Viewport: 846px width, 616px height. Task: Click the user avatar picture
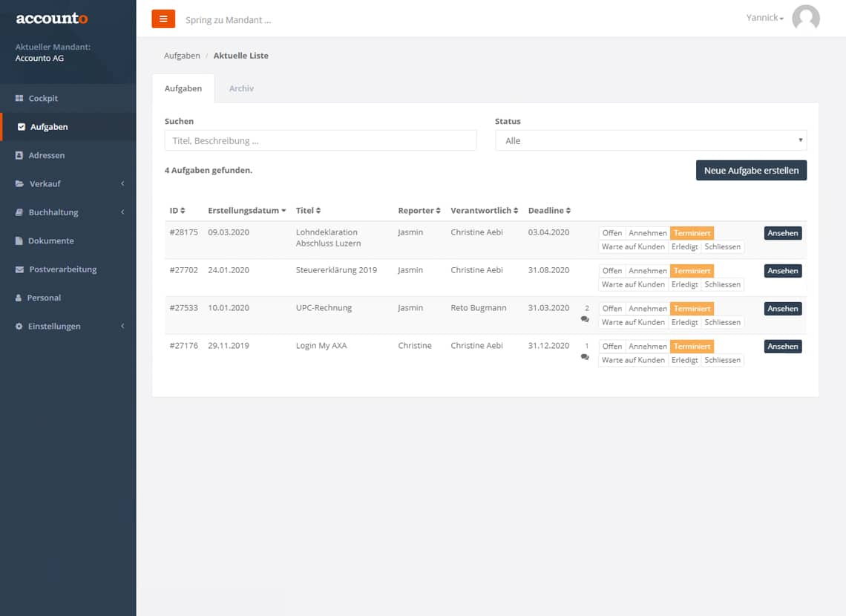click(x=805, y=18)
